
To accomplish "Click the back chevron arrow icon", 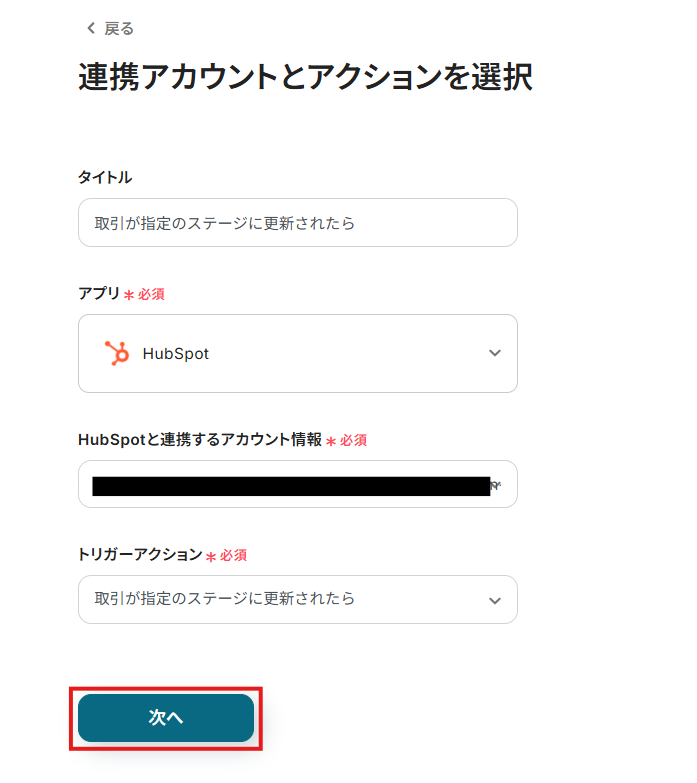I will [91, 28].
